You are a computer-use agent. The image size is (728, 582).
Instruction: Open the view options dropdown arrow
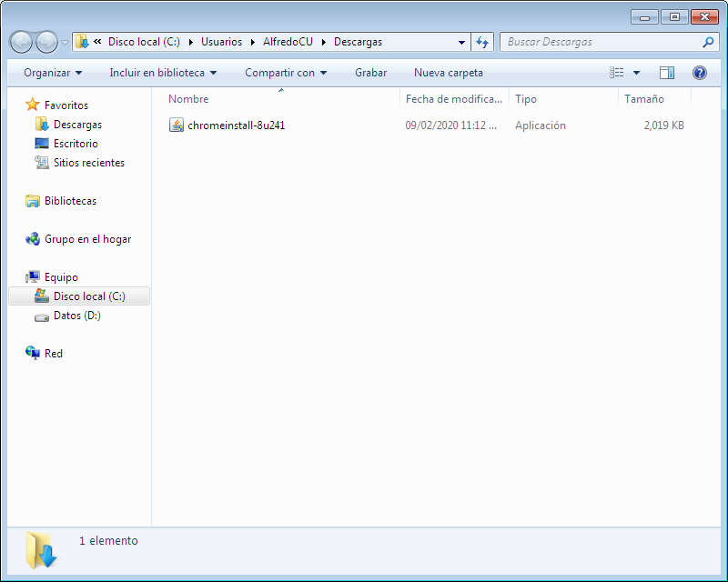coord(636,73)
